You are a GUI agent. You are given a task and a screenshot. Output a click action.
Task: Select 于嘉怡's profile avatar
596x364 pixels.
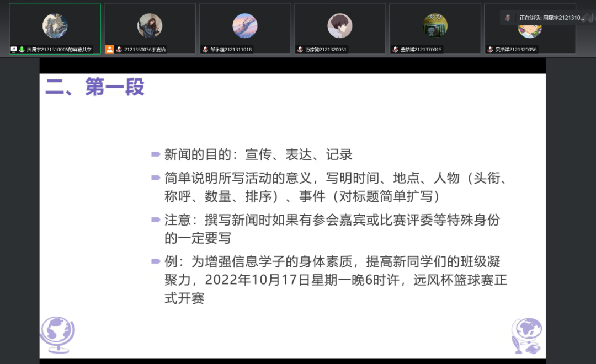click(150, 26)
